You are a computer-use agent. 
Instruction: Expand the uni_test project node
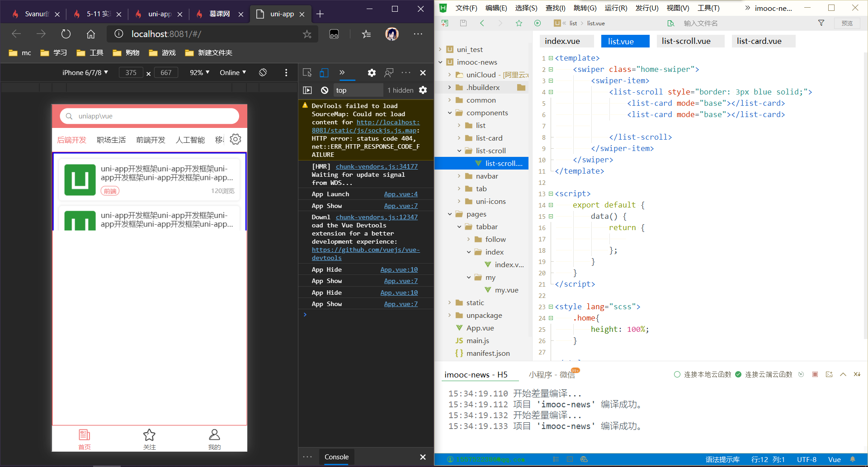pos(440,49)
